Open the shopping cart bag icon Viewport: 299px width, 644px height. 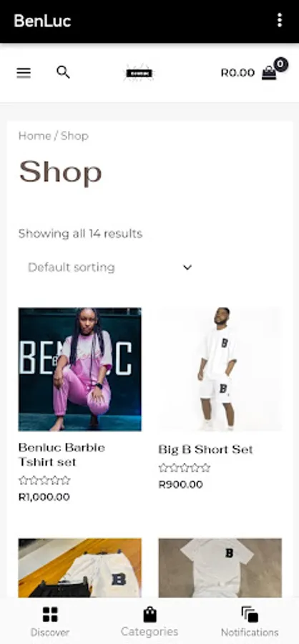click(x=269, y=73)
